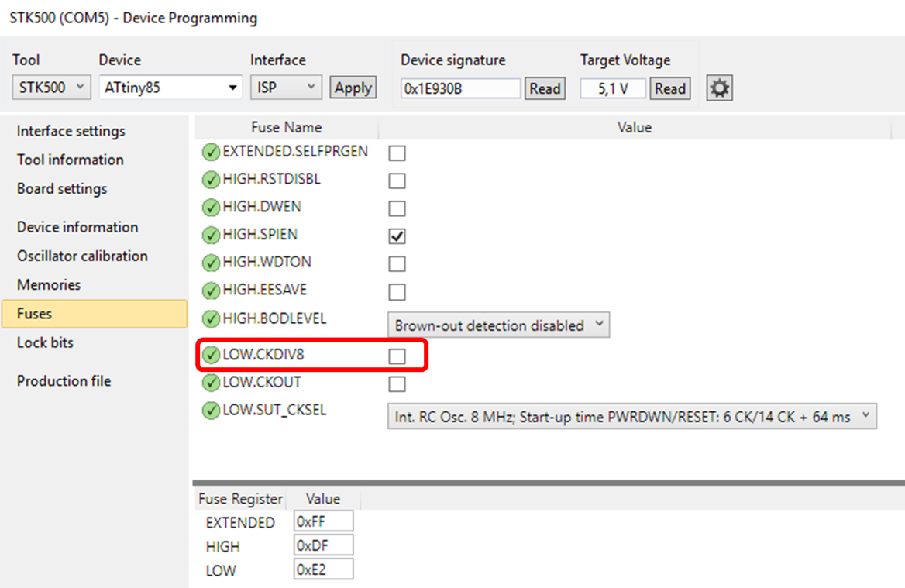Uncheck the HIGH.SPIEN fuse
905x588 pixels.
point(397,236)
